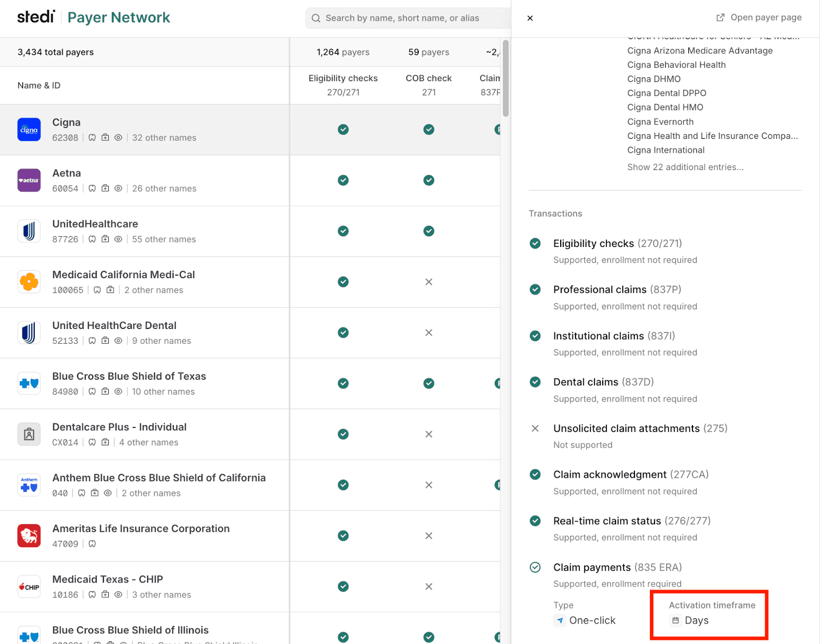Select Blue Cross Blue Shield of Illinois
The image size is (820, 644).
click(x=131, y=630)
